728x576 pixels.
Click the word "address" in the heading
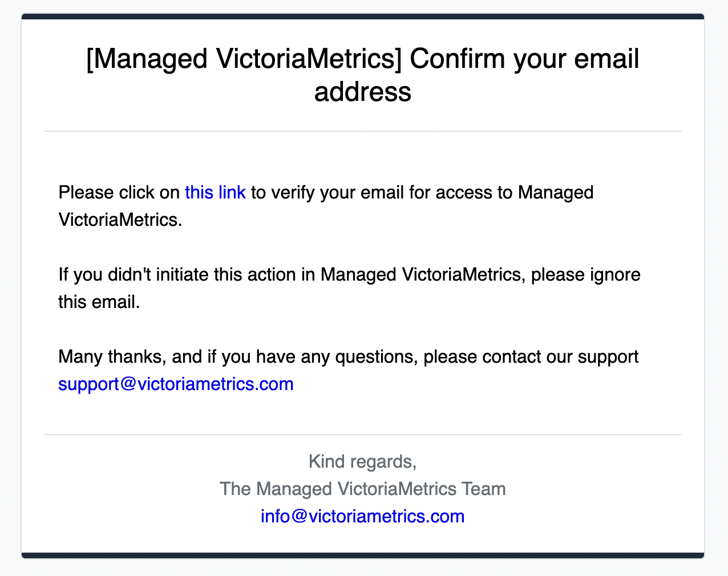(x=362, y=91)
